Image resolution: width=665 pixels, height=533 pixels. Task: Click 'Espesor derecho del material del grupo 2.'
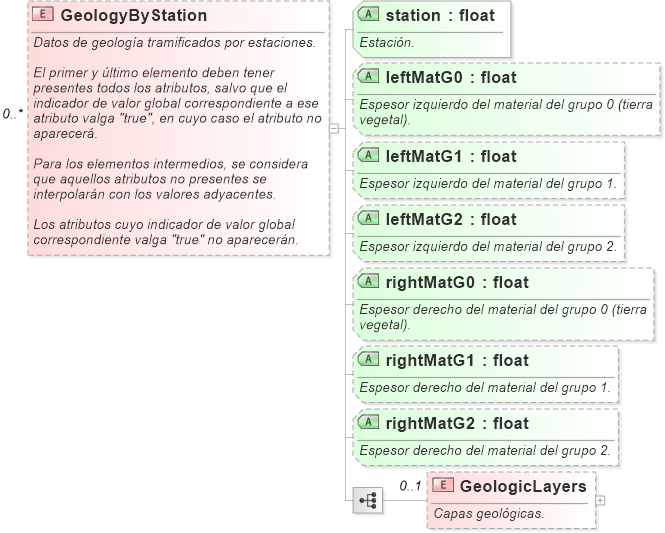[x=485, y=450]
